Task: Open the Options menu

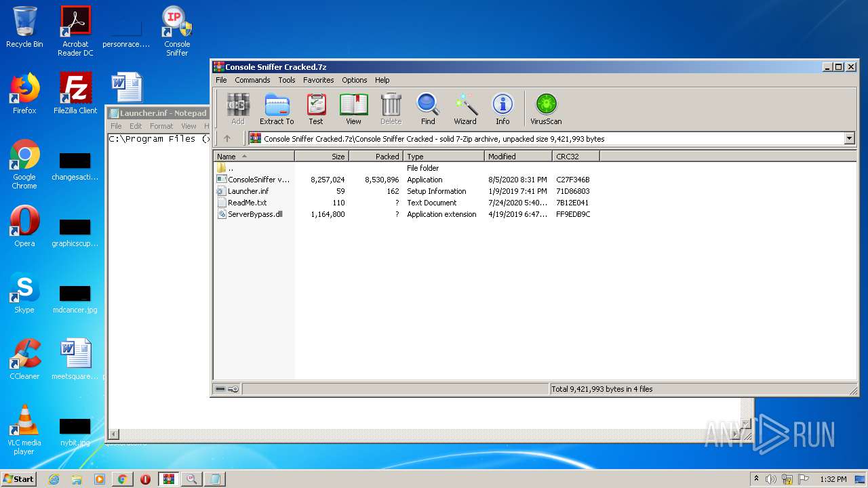Action: [354, 80]
